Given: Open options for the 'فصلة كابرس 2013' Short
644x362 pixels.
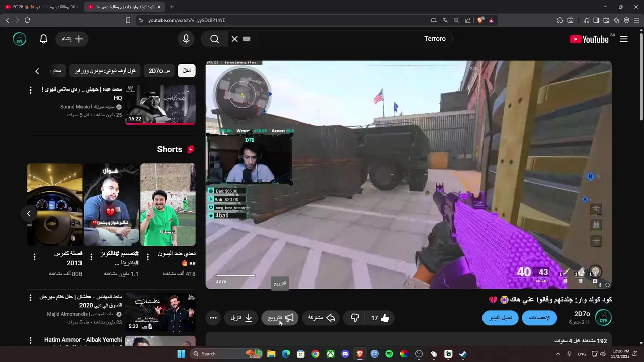Looking at the screenshot, I should [34, 257].
